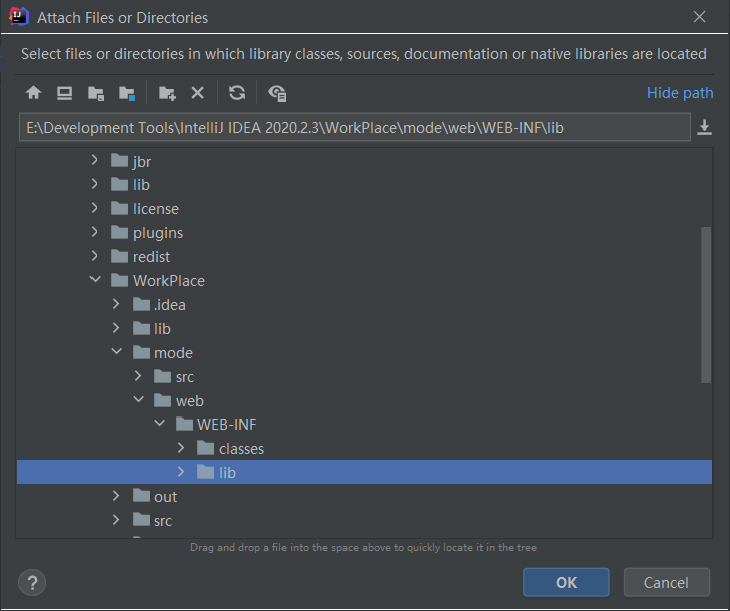Select the WorkPlace tree row
730x611 pixels.
point(364,280)
